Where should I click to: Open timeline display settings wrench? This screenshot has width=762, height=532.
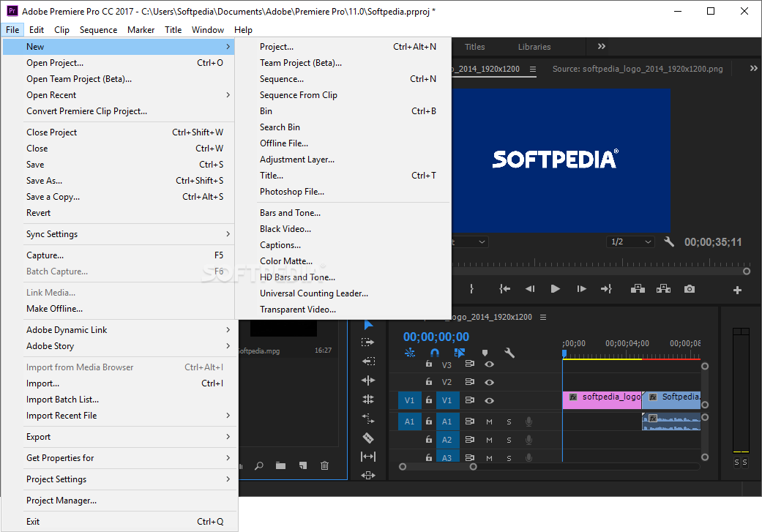coord(509,353)
